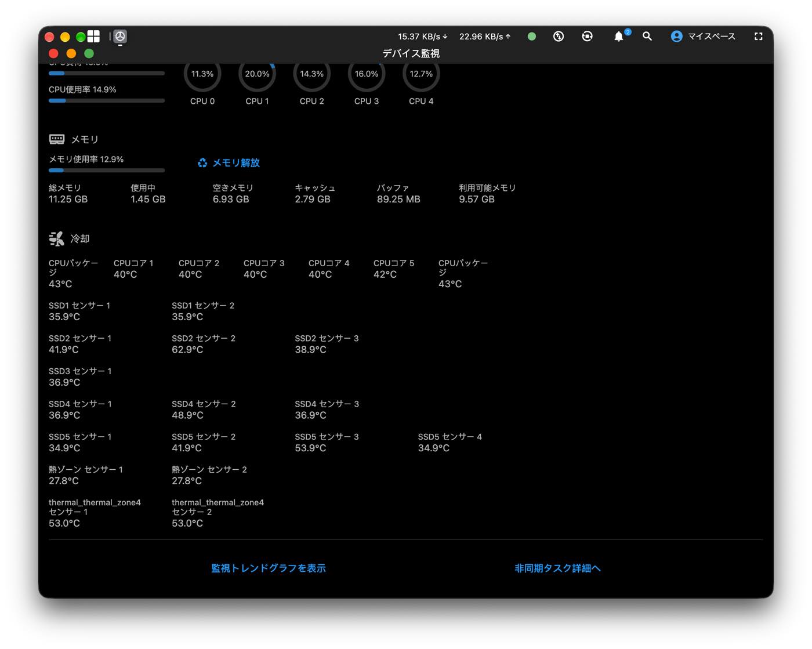Open the user avatar icon
The image size is (812, 649).
tap(676, 36)
